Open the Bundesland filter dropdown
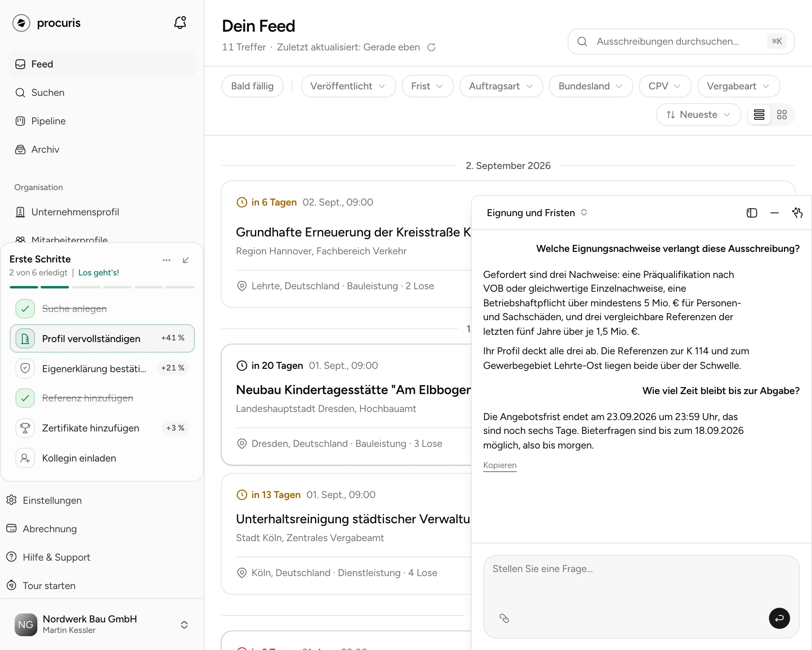Viewport: 812px width, 650px height. tap(590, 86)
